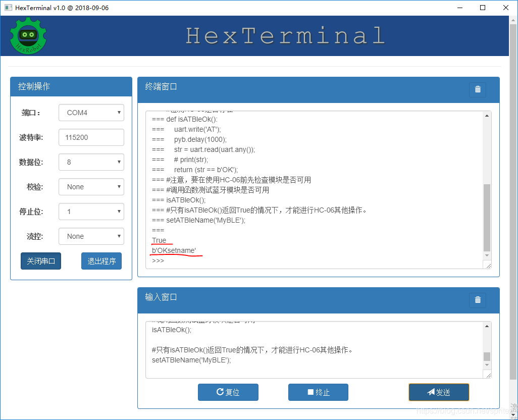Click isATBleOk(); in the input window
The height and width of the screenshot is (420, 518).
[x=172, y=330]
